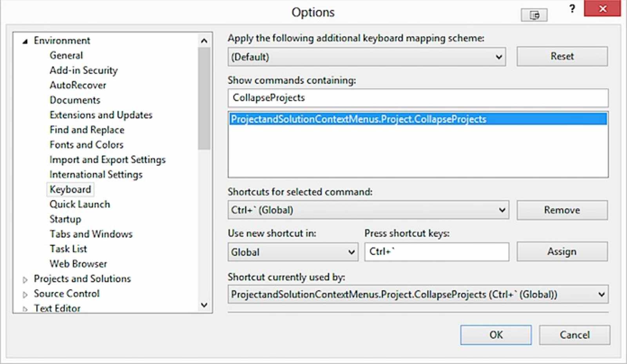Assign the pressed shortcut keys
Screen dimensions: 627x364
coord(562,251)
